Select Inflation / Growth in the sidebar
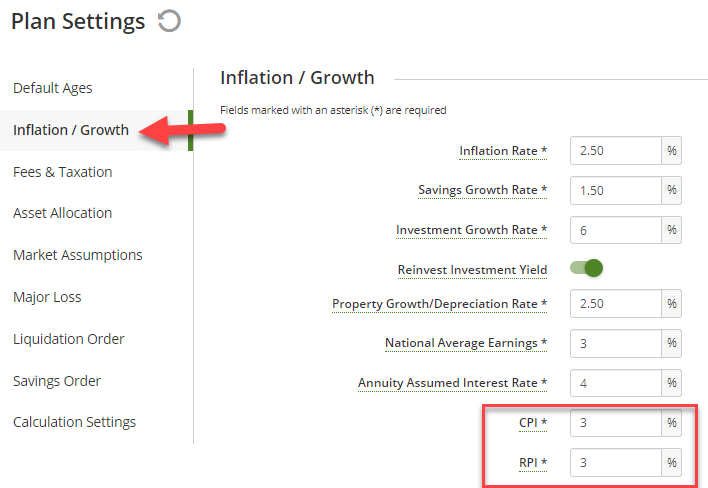This screenshot has height=488, width=708. (71, 130)
